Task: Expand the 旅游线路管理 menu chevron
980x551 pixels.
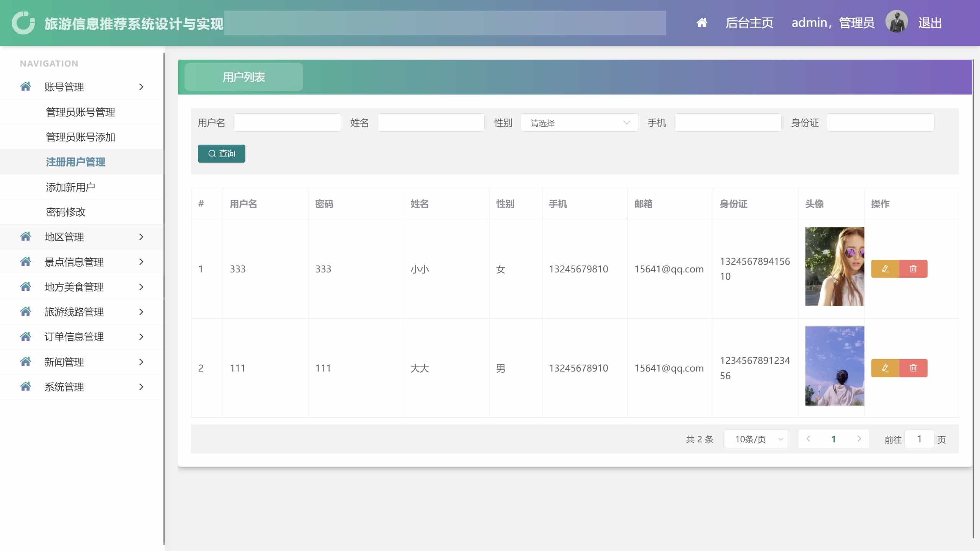Action: 141,312
